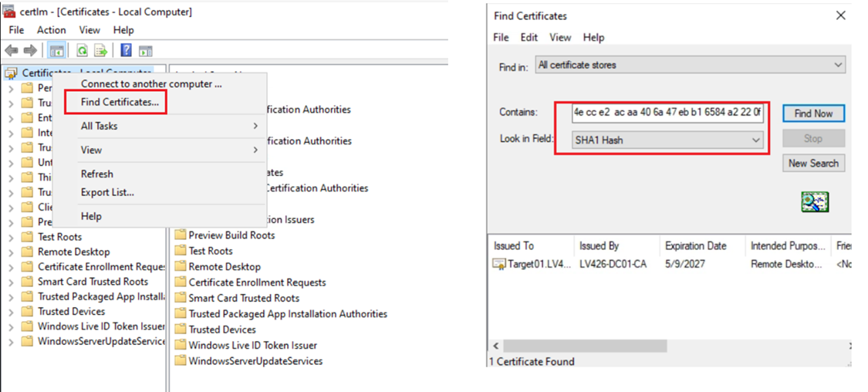The height and width of the screenshot is (392, 868).
Task: Select 'Find Certificates...' in the context menu
Action: pos(120,102)
